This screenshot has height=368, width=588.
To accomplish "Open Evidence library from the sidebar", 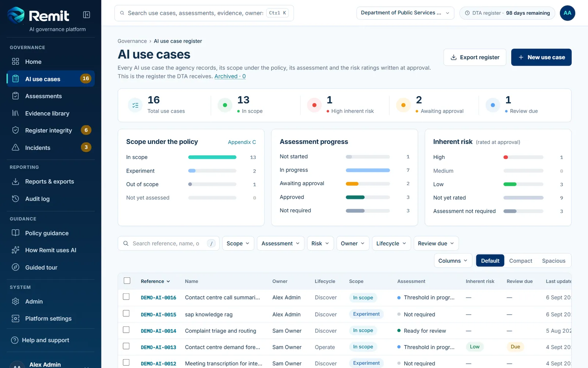I will pyautogui.click(x=51, y=113).
